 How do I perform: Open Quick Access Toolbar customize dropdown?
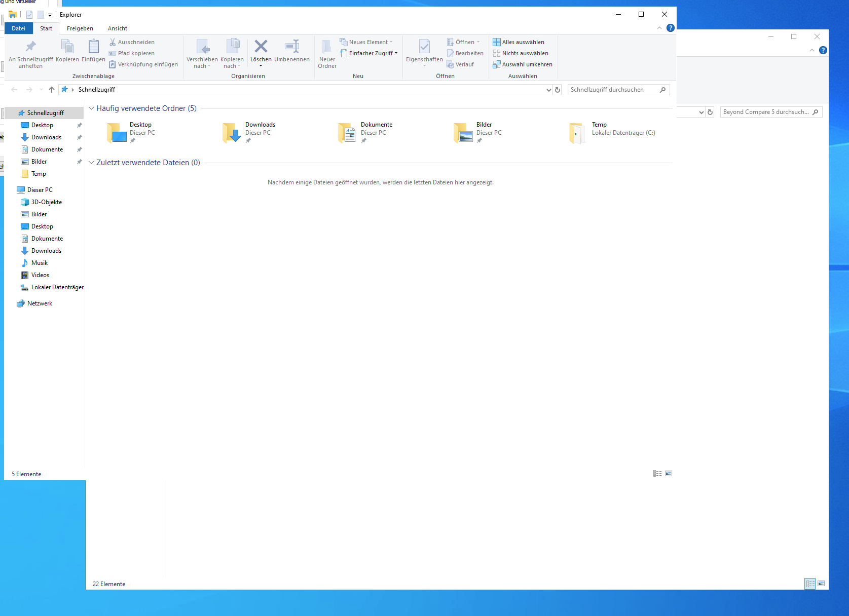50,15
